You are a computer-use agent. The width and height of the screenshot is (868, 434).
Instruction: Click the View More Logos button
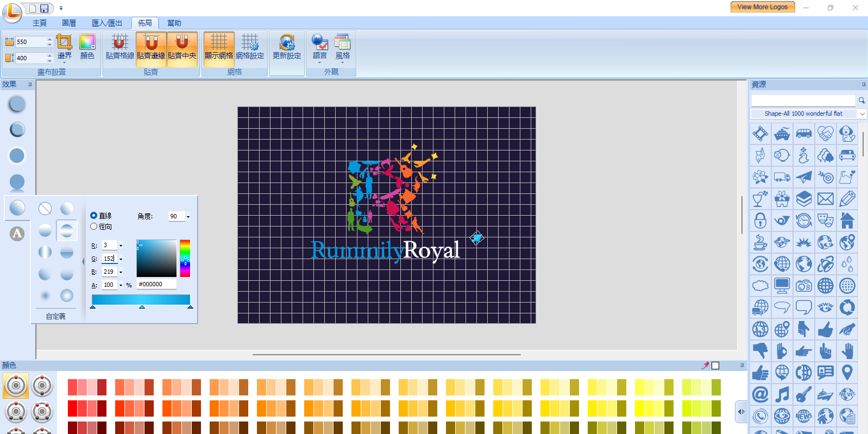tap(762, 7)
